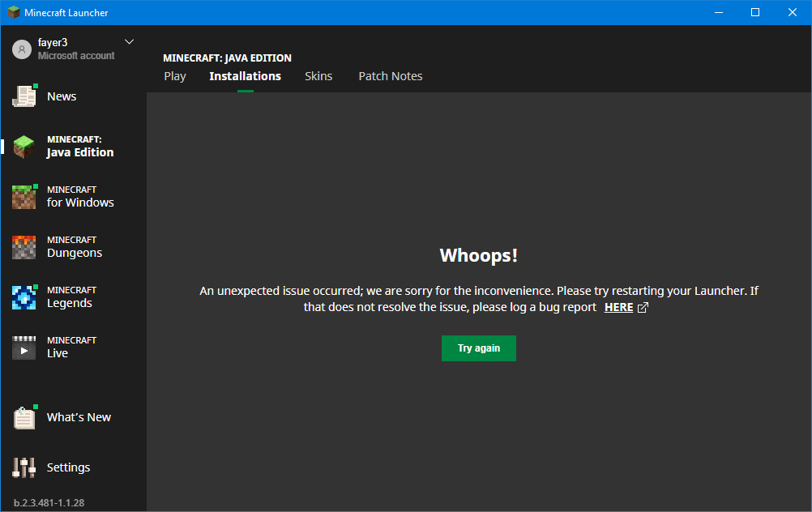Click the fayer3 account avatar
The image size is (812, 512).
22,49
